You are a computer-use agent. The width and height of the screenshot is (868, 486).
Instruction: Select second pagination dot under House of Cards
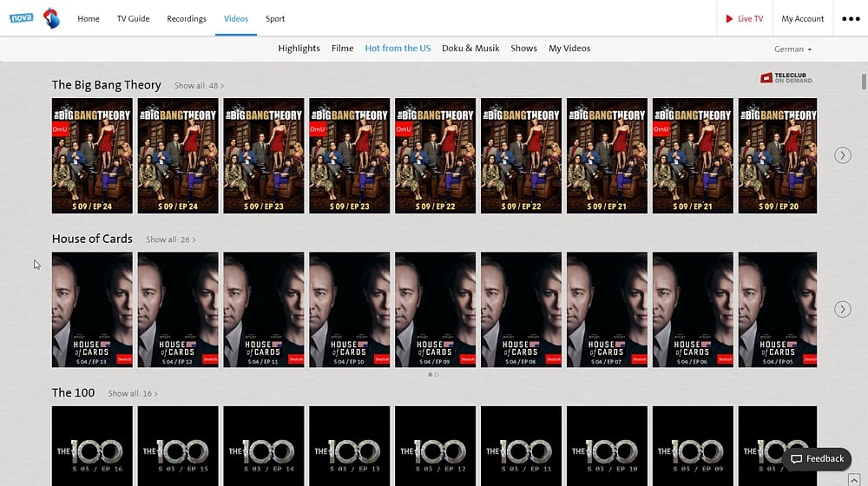pos(437,375)
